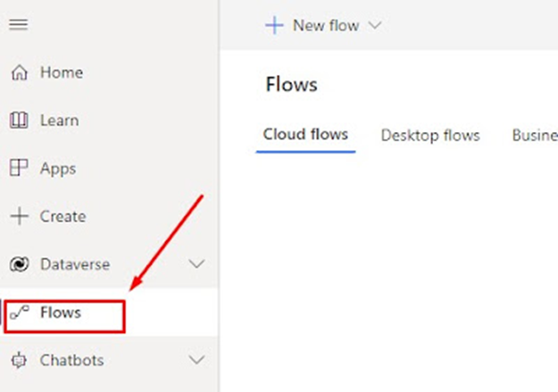Viewport: 558px width, 392px height.
Task: Click the Chatbots robot icon
Action: coord(19,361)
